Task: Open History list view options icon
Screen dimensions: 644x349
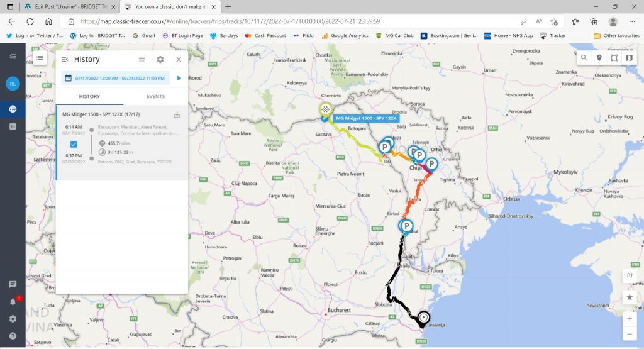Action: pyautogui.click(x=142, y=60)
